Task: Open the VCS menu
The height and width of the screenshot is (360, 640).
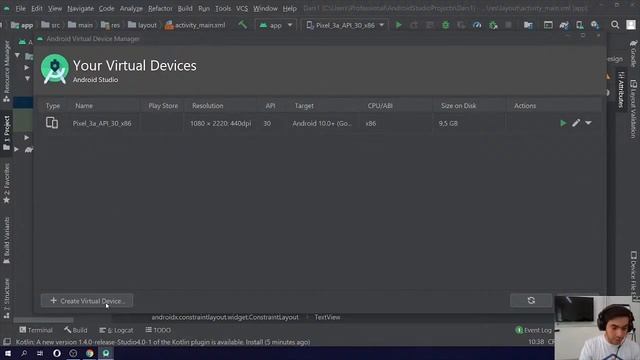Action: click(242, 8)
